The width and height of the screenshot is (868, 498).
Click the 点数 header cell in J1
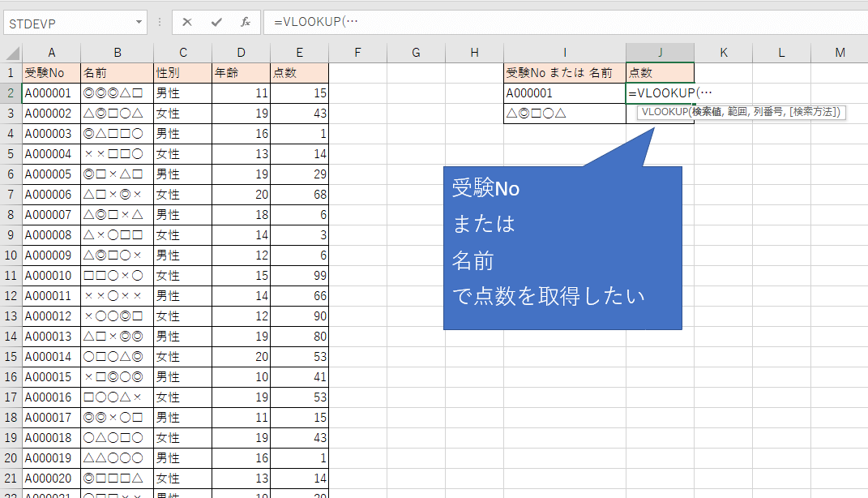click(x=660, y=72)
